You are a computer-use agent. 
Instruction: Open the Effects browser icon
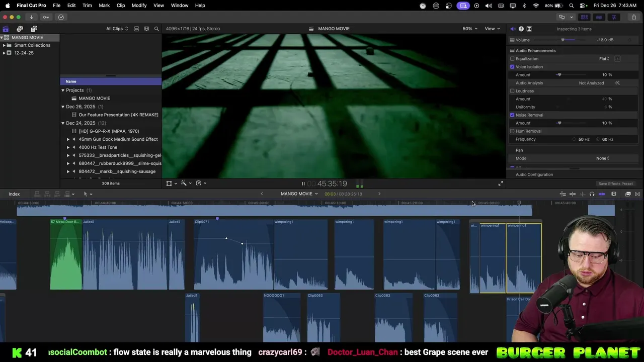pos(628,194)
